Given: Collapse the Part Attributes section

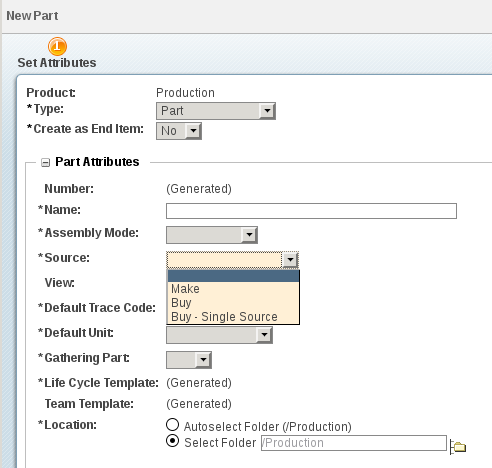Looking at the screenshot, I should (x=45, y=162).
